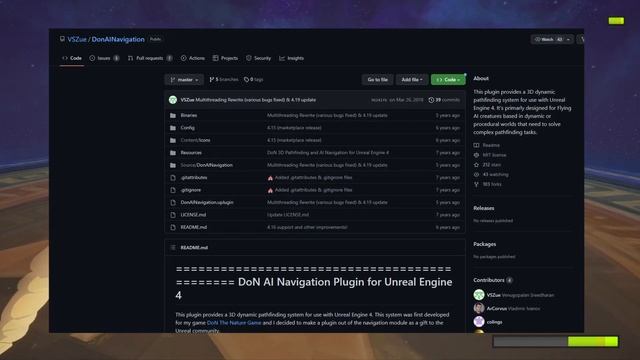The image size is (640, 360).
Task: Open the green Code dropdown button
Action: pos(448,80)
